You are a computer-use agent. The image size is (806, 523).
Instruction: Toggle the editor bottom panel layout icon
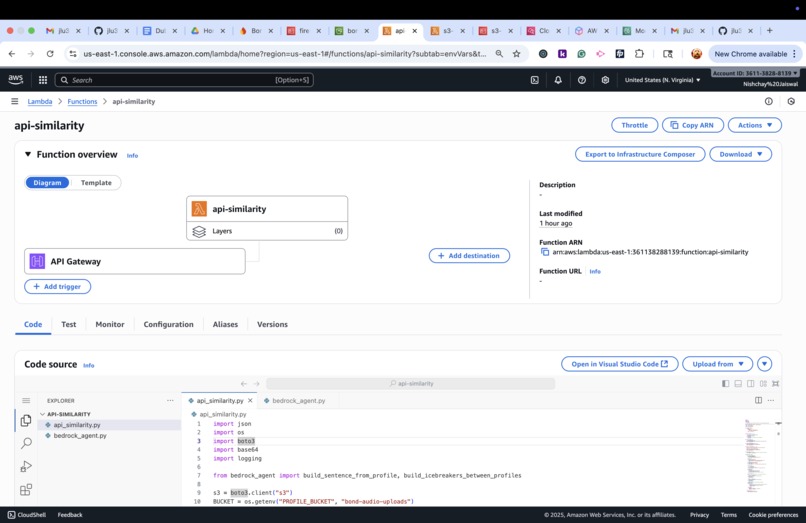pos(738,384)
